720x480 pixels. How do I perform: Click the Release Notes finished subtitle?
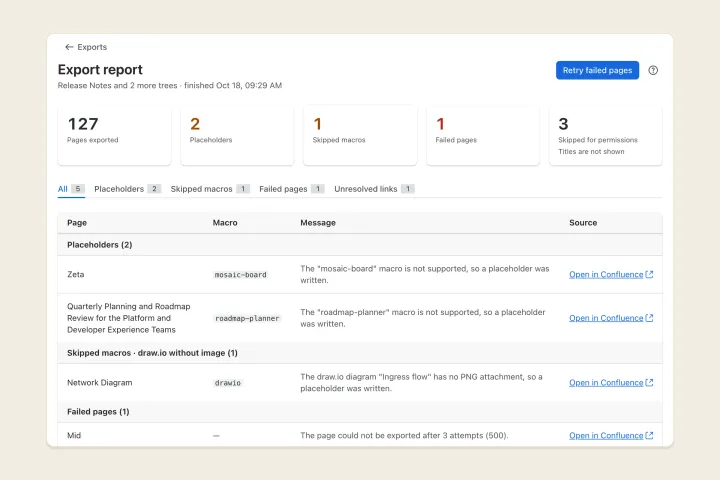pyautogui.click(x=170, y=85)
